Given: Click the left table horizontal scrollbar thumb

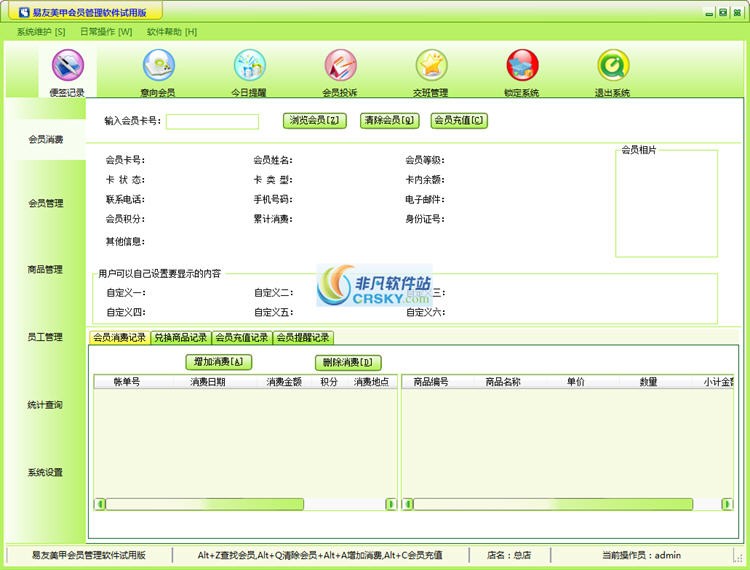Looking at the screenshot, I should tap(205, 504).
